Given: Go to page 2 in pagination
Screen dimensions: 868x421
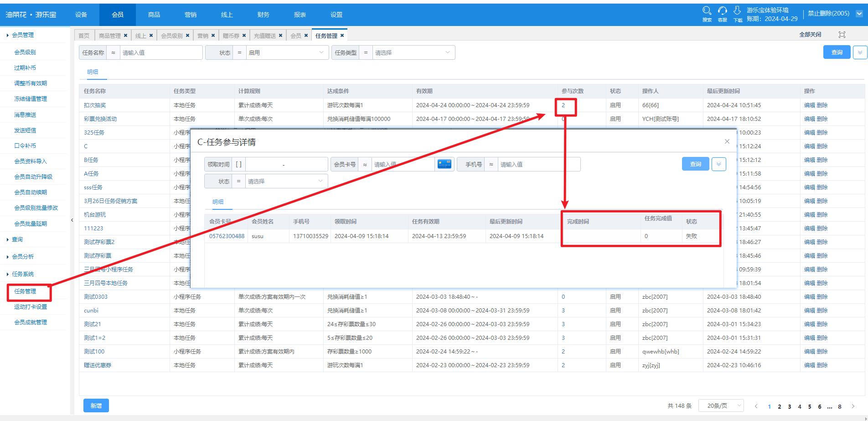Looking at the screenshot, I should (x=780, y=406).
